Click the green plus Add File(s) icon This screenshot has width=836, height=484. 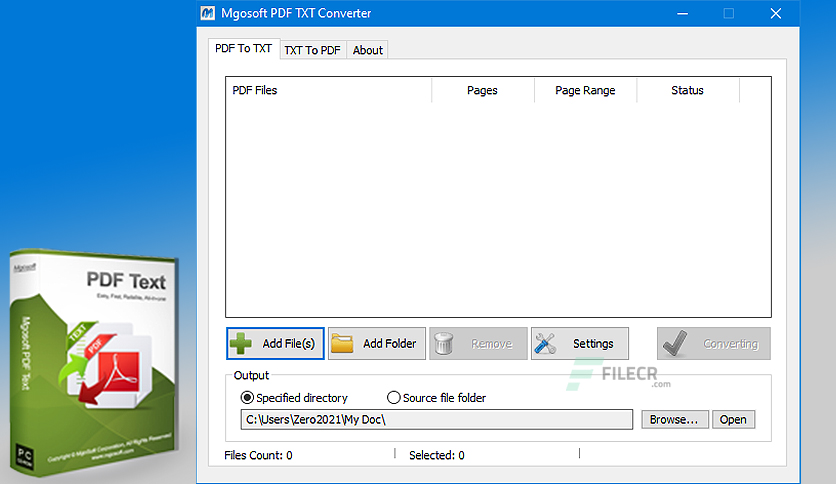coord(240,344)
